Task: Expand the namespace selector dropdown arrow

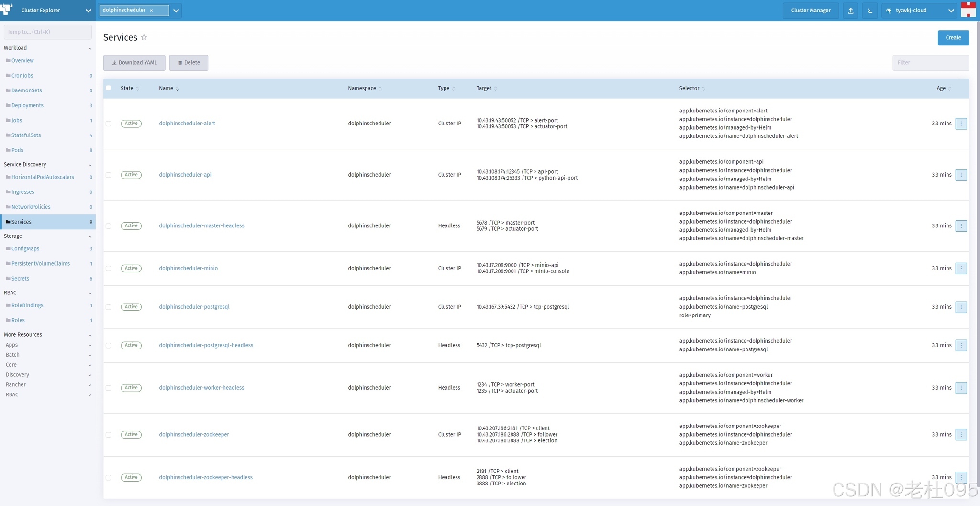Action: tap(176, 11)
